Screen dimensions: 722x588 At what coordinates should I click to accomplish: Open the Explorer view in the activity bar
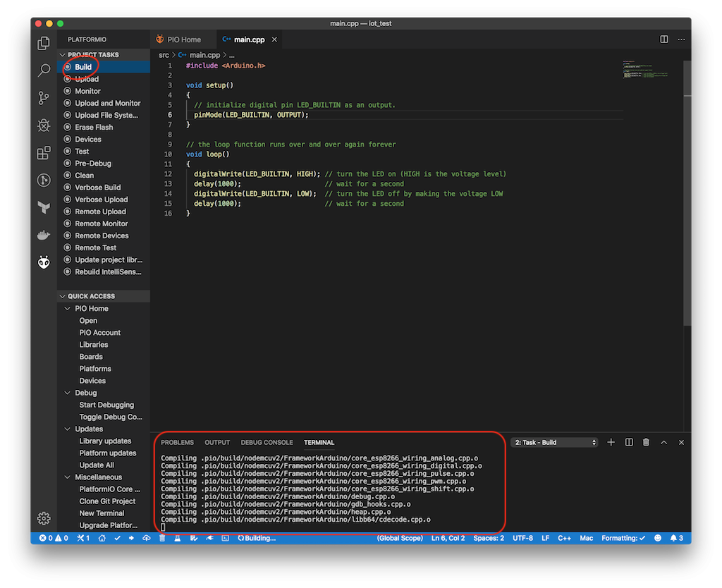click(44, 43)
